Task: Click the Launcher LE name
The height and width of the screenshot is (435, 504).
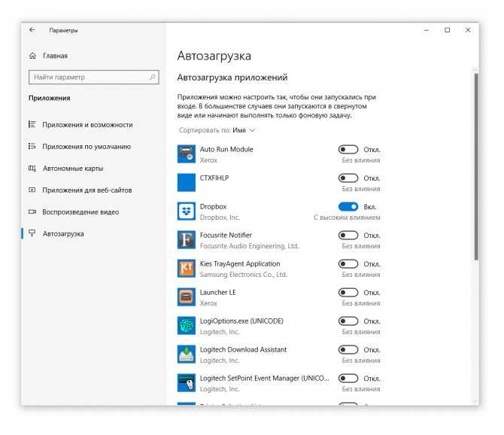Action: [217, 292]
